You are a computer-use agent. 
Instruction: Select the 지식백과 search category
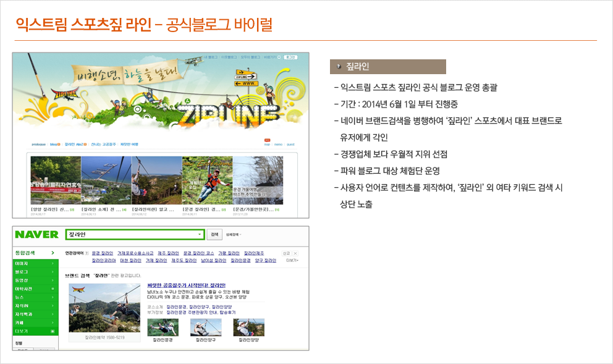[36, 315]
